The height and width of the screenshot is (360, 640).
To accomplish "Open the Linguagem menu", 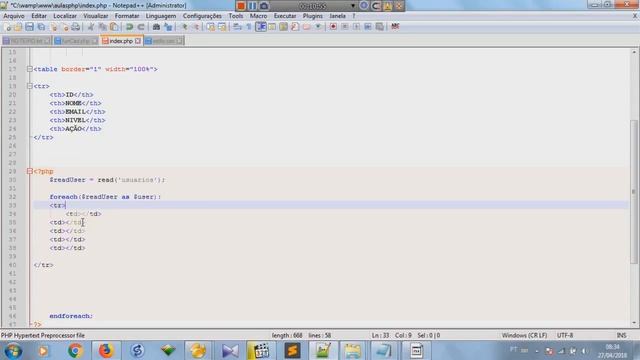I will coord(161,16).
